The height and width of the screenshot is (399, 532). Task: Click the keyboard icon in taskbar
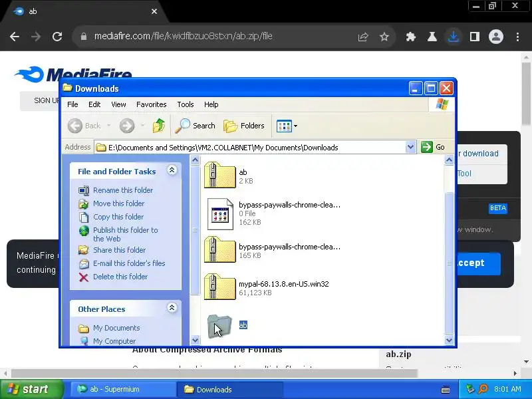coord(446,390)
